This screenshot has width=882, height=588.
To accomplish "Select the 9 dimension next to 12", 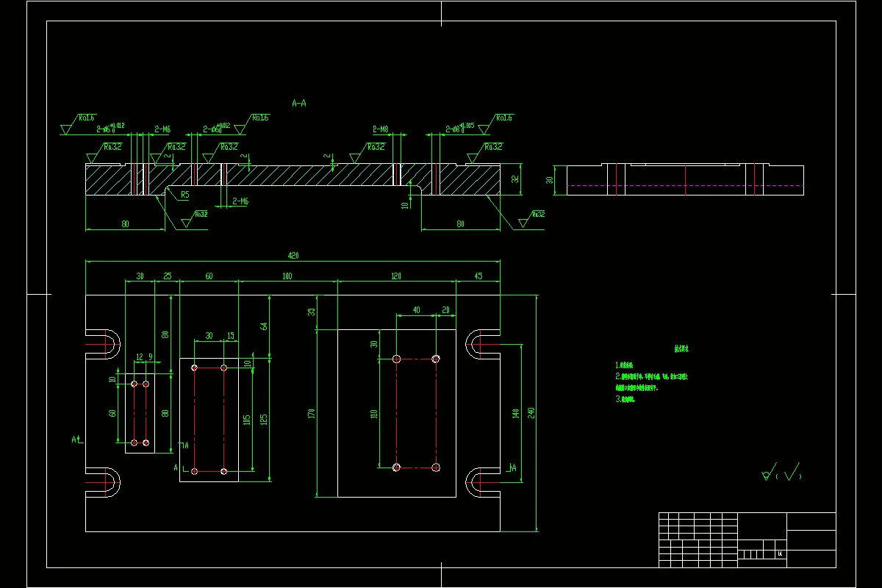I will (x=151, y=357).
